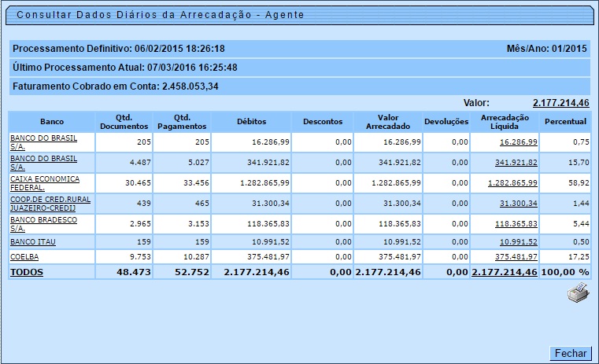Screen dimensions: 599x364
Task: Open the COELBA agent link
Action: pos(24,256)
